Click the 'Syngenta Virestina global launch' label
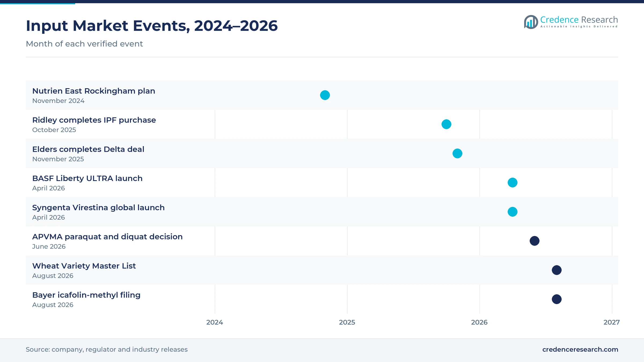 98,208
